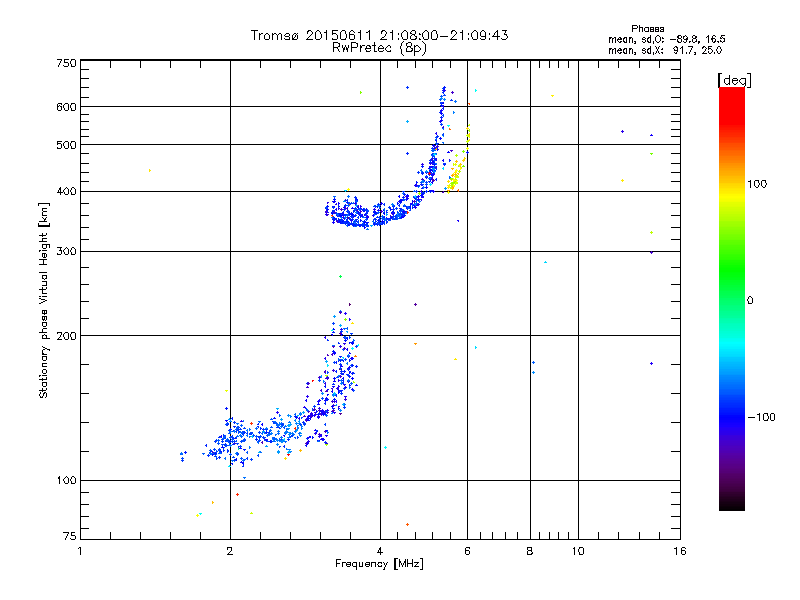Click the 'Frequency [MHz]' axis label
Image resolution: width=800 pixels, height=600 pixels.
tap(379, 564)
